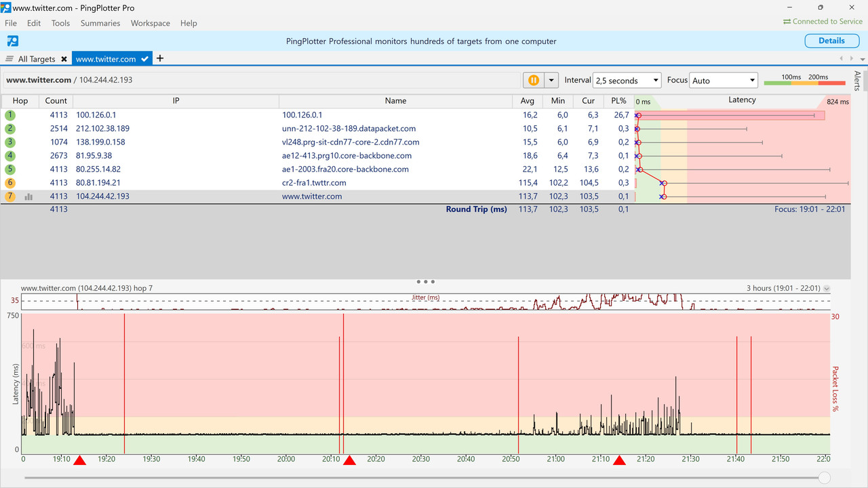Click the Hop column header

(20, 100)
